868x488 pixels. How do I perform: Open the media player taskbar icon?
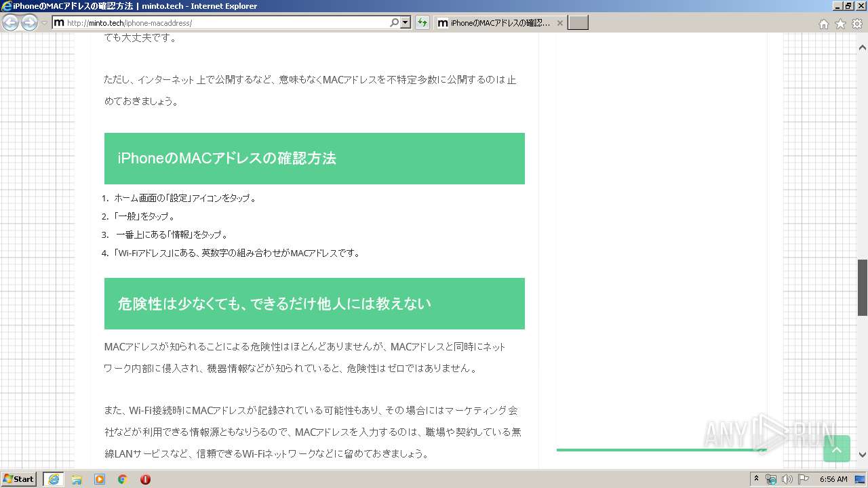tap(100, 479)
